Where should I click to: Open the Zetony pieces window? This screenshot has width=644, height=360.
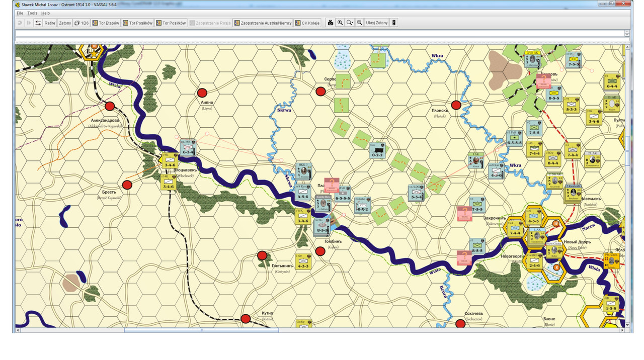tap(65, 23)
